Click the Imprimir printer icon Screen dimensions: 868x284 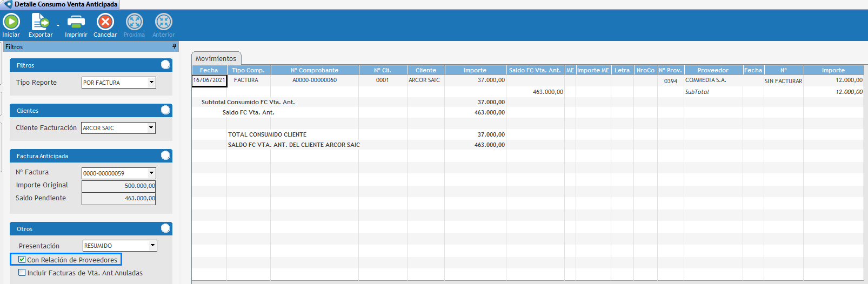[76, 22]
